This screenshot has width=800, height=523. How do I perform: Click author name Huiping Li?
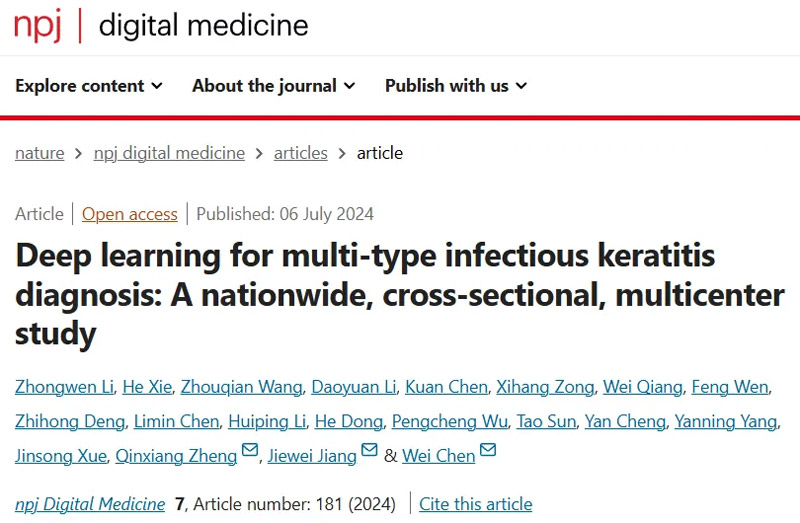click(267, 421)
